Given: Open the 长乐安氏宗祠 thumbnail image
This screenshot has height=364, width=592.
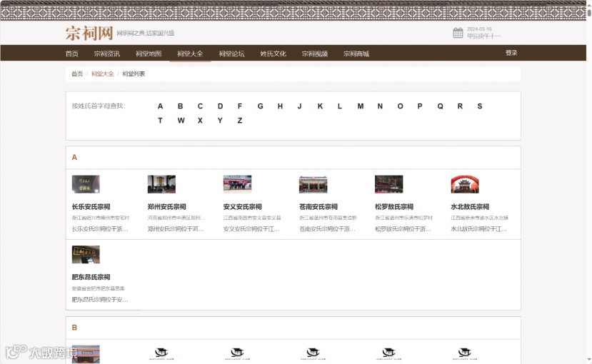Looking at the screenshot, I should pos(86,184).
